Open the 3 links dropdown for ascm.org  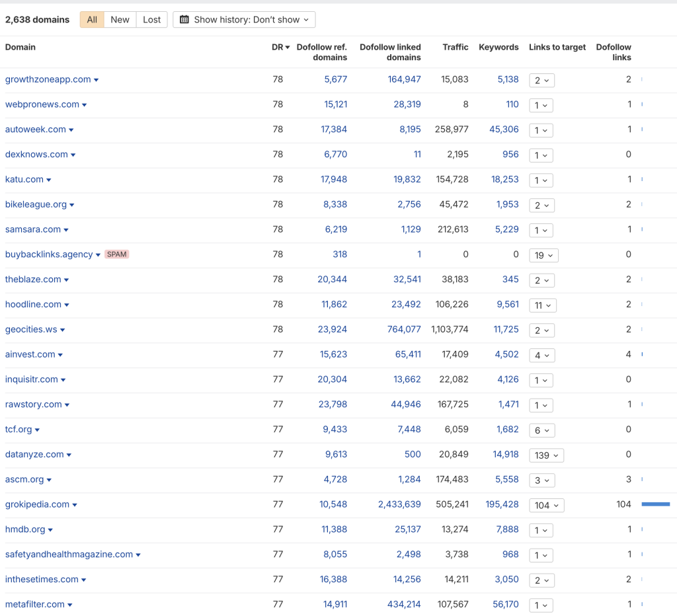click(x=542, y=481)
